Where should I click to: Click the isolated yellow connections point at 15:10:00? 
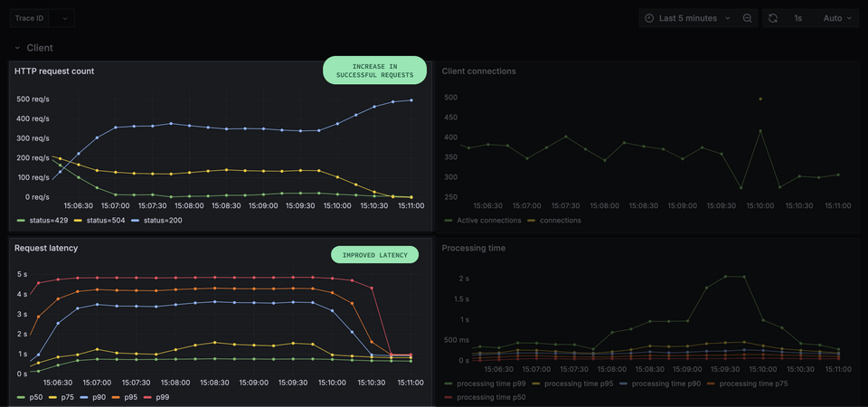(x=760, y=99)
